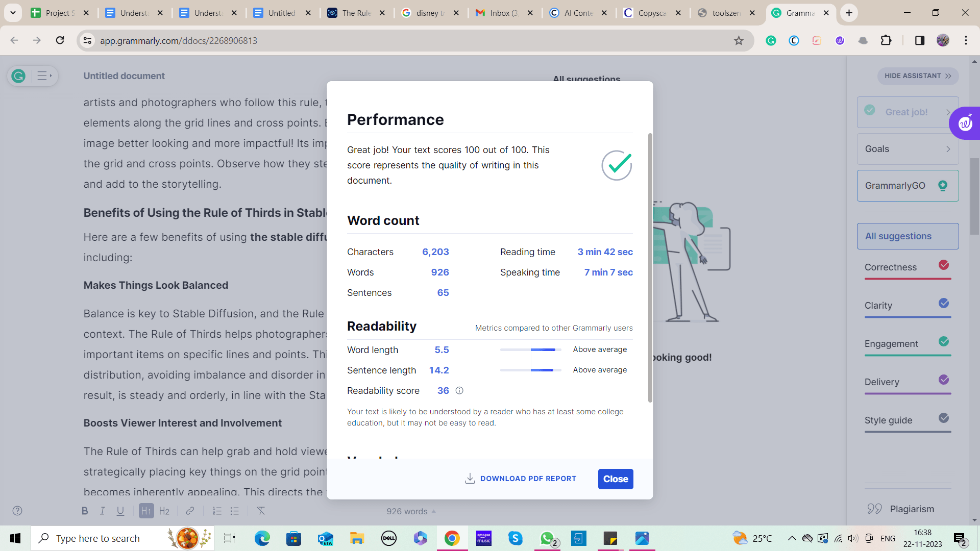
Task: Toggle italic formatting icon
Action: (102, 511)
